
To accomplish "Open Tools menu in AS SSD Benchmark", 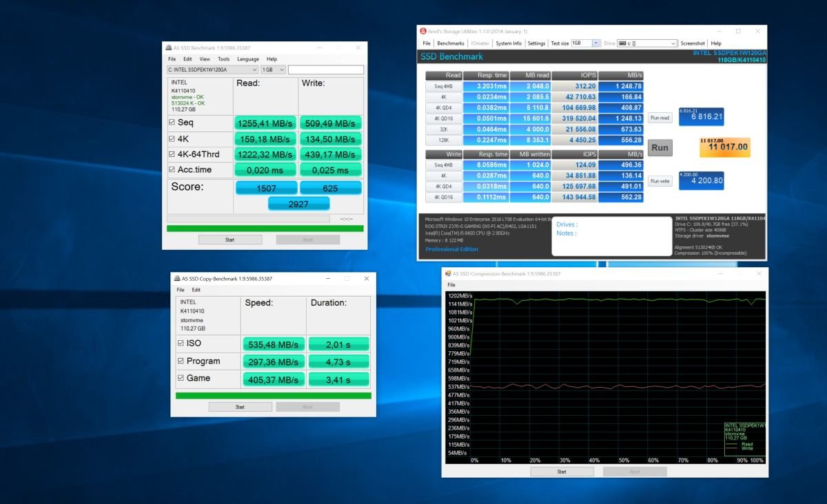I will coord(224,59).
